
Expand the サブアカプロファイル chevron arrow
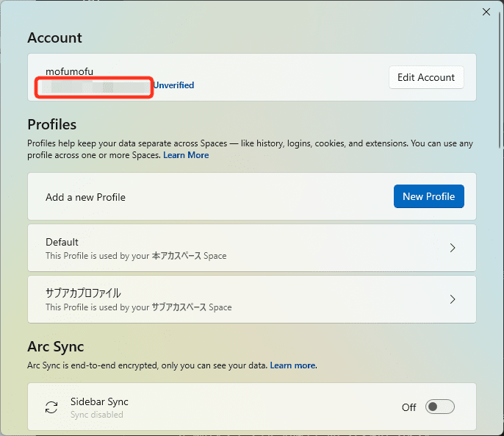pyautogui.click(x=453, y=299)
